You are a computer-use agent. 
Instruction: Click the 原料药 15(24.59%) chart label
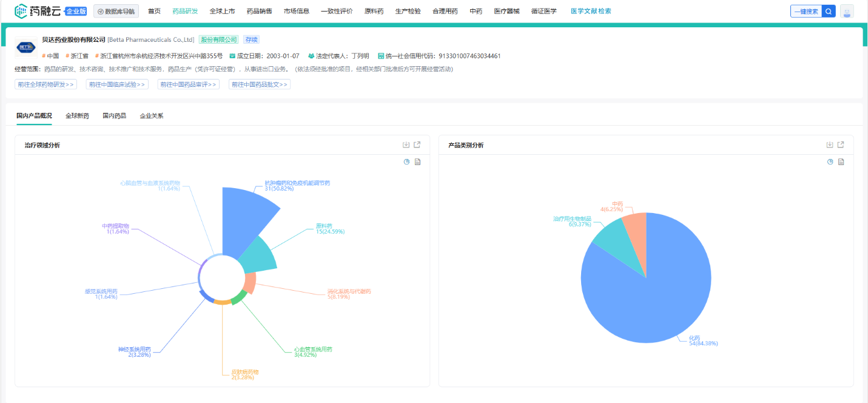pyautogui.click(x=330, y=228)
